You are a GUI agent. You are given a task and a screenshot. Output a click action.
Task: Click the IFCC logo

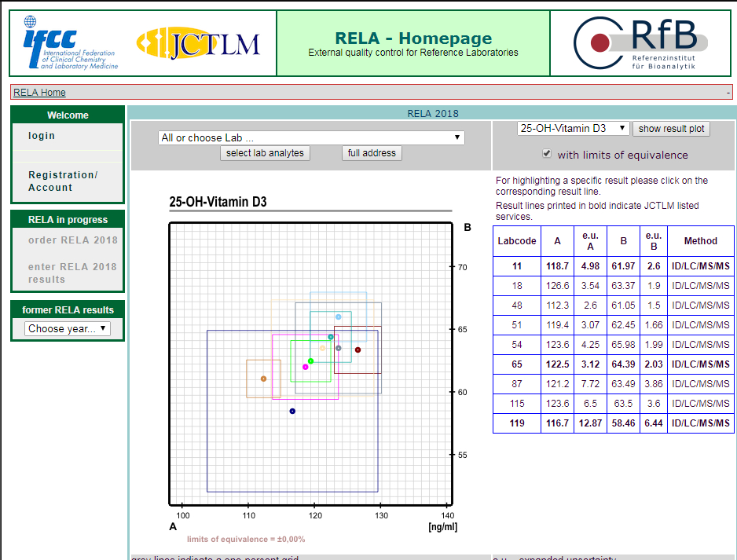tap(70, 43)
